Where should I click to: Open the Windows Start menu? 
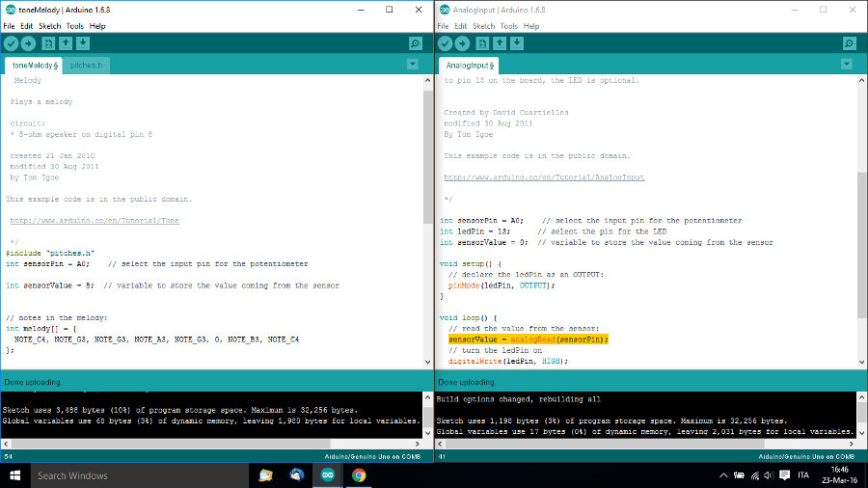click(x=14, y=475)
